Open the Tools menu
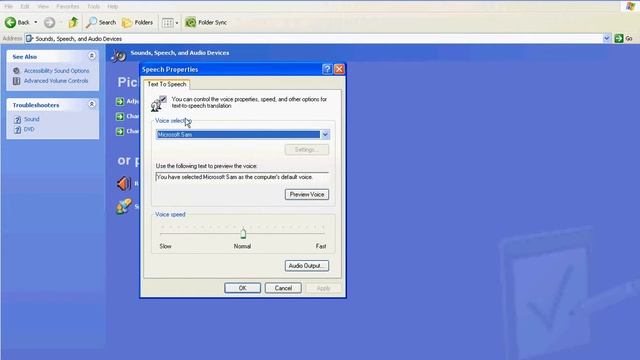 click(93, 7)
